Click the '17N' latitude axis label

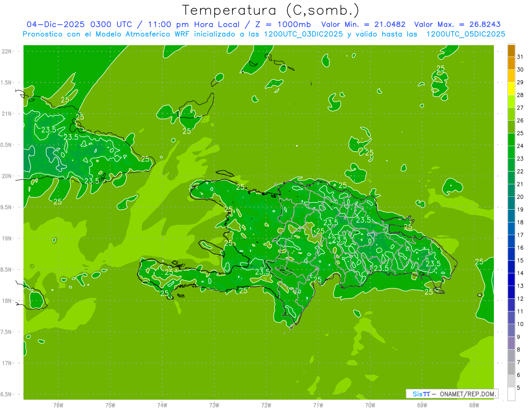7,363
